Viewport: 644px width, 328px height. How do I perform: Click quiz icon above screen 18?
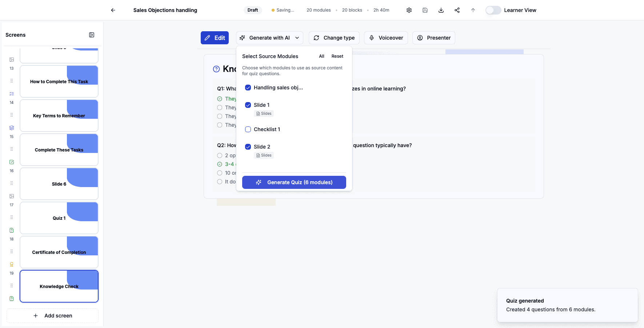point(12,230)
